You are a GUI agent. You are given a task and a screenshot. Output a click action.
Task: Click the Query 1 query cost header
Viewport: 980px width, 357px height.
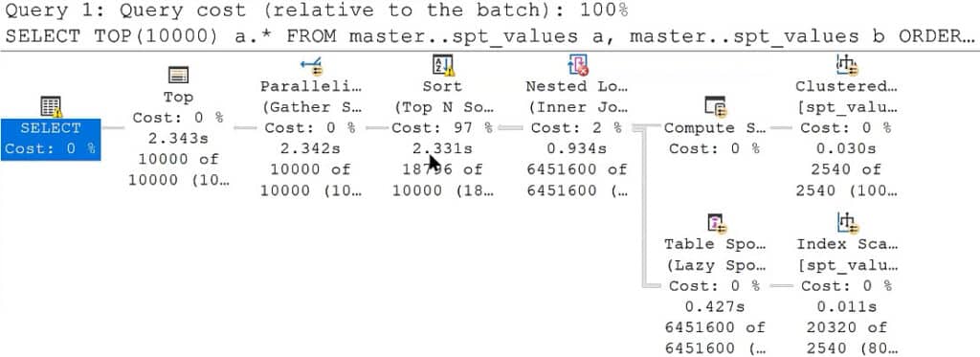[316, 11]
